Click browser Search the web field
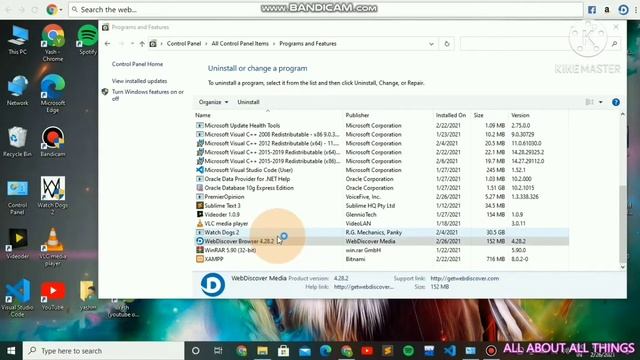 pyautogui.click(x=326, y=9)
